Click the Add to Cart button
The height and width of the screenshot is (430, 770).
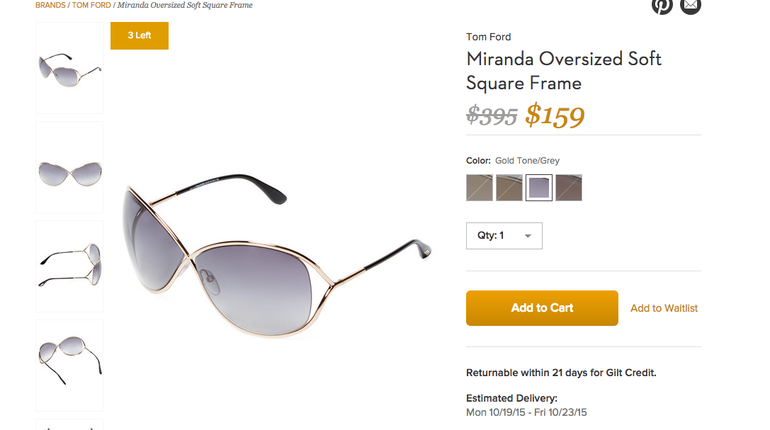(542, 308)
